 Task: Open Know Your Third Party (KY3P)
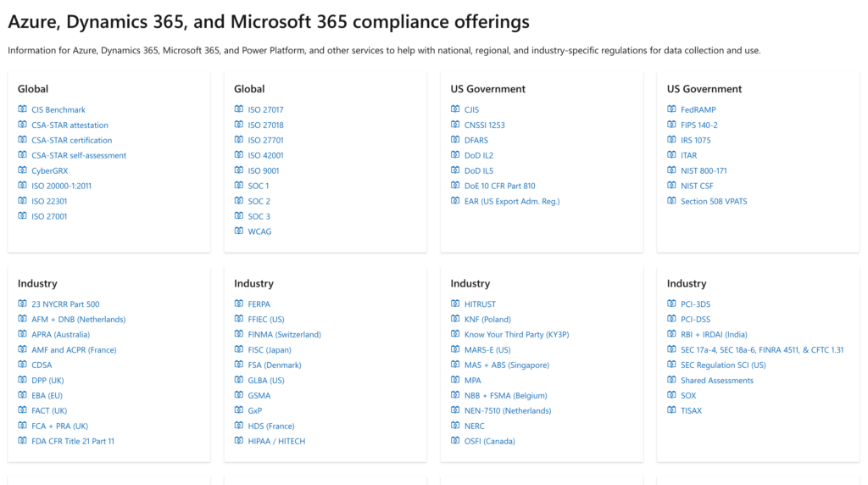pos(516,334)
